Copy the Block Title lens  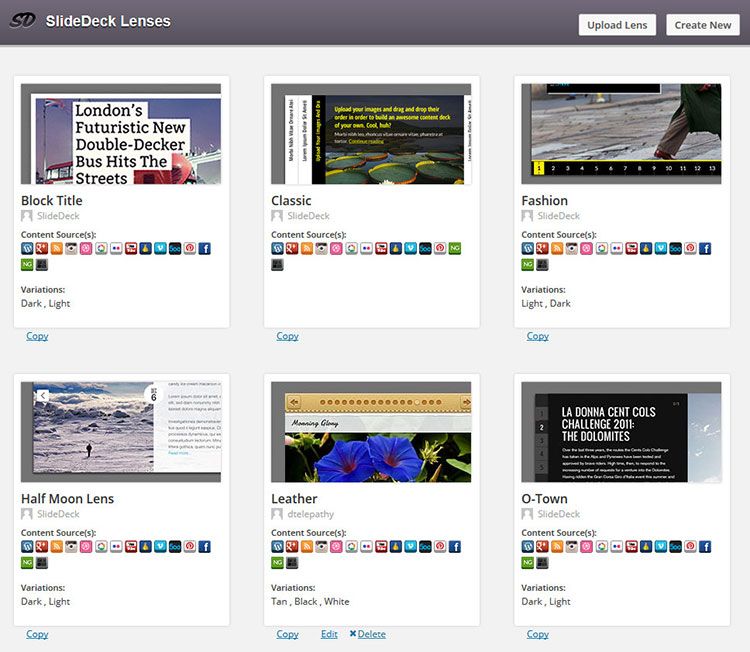pos(37,336)
